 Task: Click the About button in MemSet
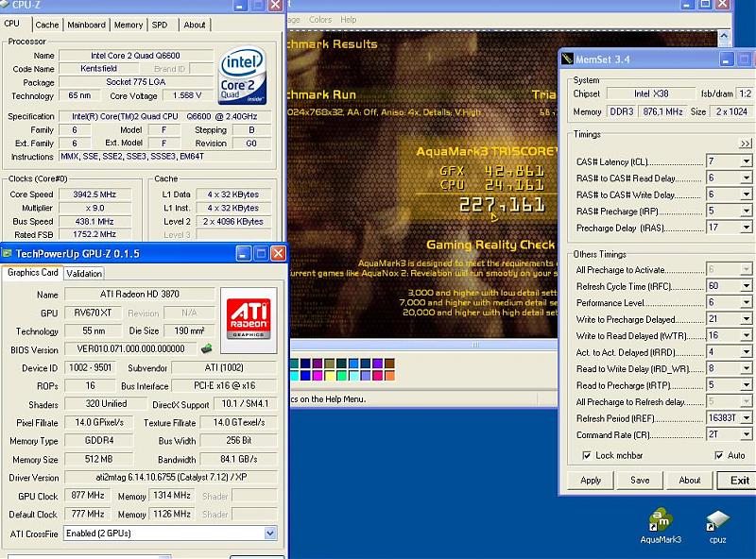[690, 480]
